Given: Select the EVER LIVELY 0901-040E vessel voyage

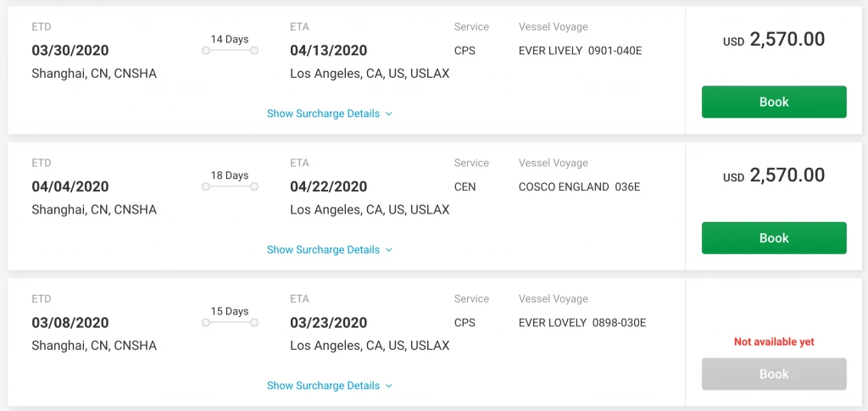Looking at the screenshot, I should (x=580, y=51).
